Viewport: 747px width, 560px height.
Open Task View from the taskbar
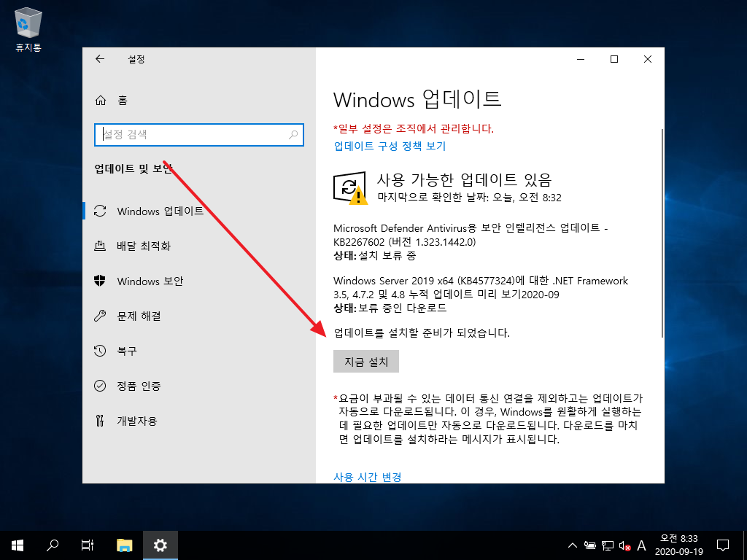point(88,545)
